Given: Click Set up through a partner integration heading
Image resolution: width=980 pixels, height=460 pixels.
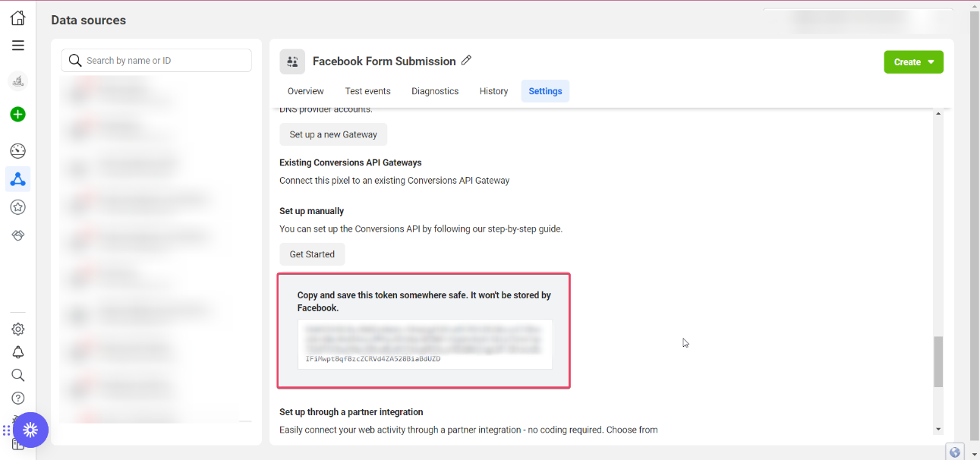Looking at the screenshot, I should tap(351, 412).
